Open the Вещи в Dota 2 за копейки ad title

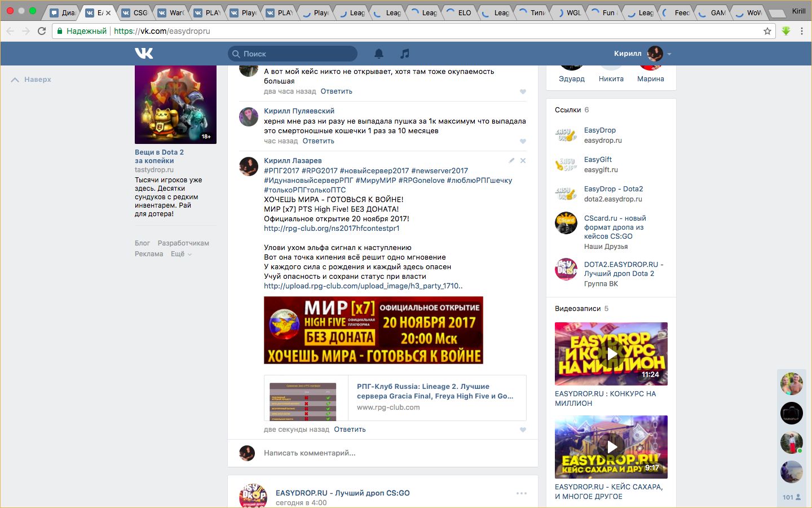click(x=159, y=156)
